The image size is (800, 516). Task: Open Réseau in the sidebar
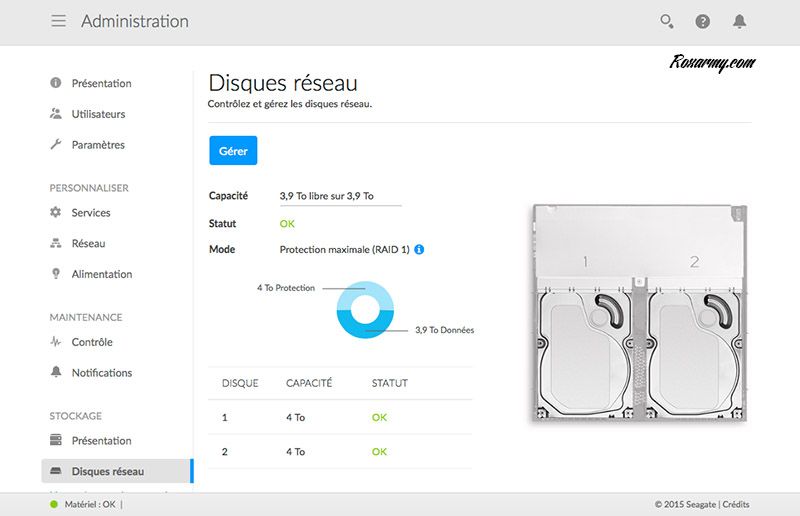88,243
